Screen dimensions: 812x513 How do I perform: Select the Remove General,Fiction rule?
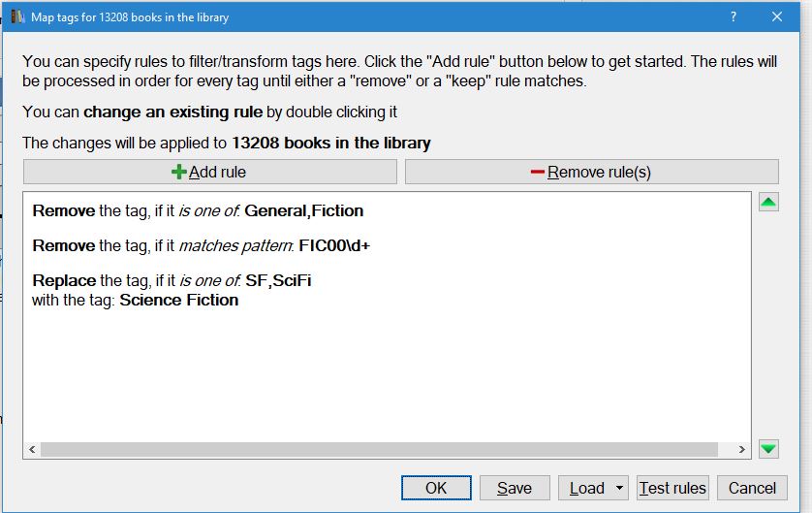[x=198, y=210]
